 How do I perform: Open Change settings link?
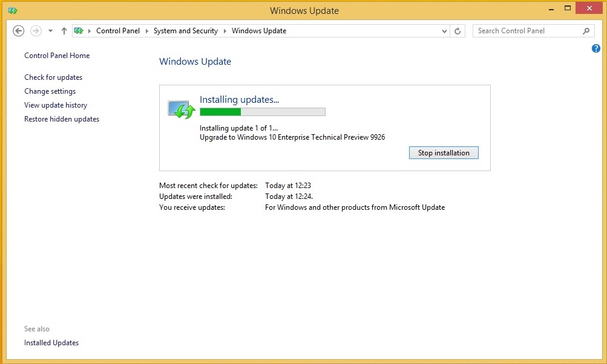[x=50, y=91]
